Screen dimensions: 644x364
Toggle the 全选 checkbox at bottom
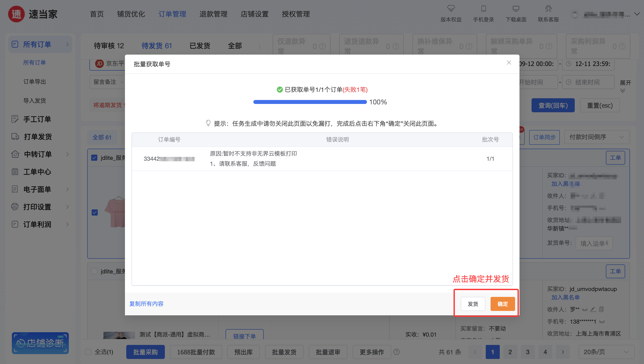point(88,352)
